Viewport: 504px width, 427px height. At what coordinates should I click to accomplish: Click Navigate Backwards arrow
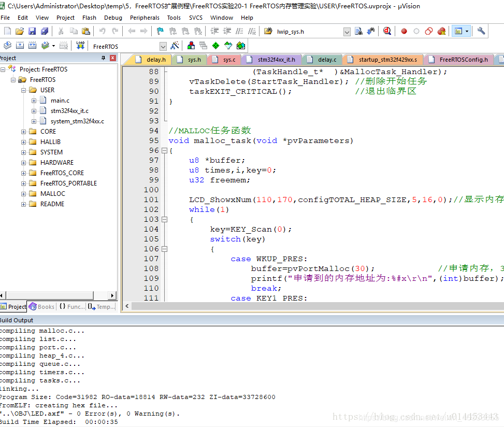pos(132,31)
